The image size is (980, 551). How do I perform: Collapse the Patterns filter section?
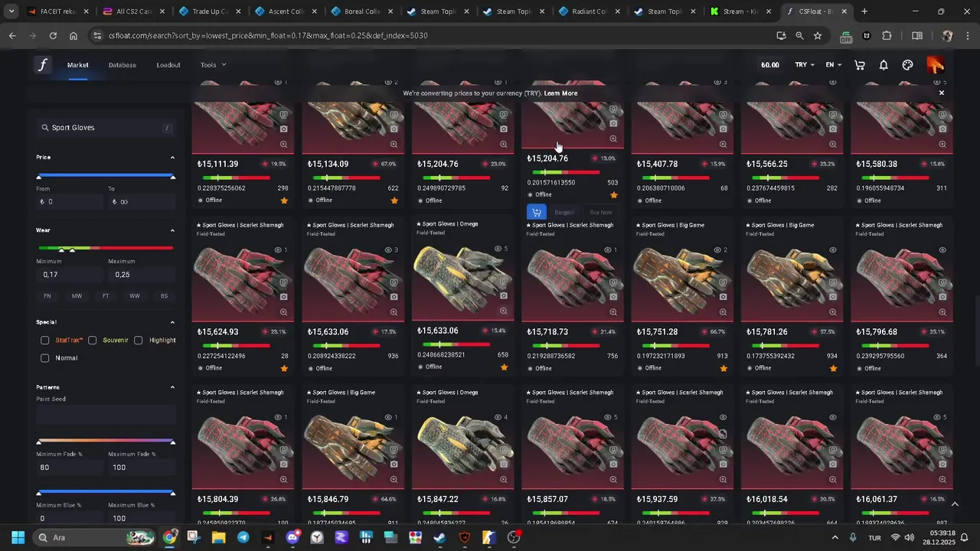point(172,387)
